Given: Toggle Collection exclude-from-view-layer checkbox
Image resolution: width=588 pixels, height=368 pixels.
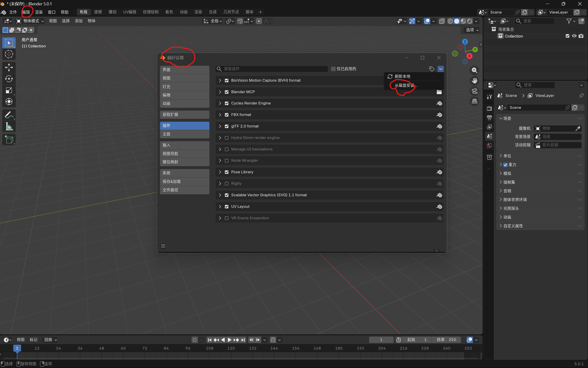Looking at the screenshot, I should 567,36.
